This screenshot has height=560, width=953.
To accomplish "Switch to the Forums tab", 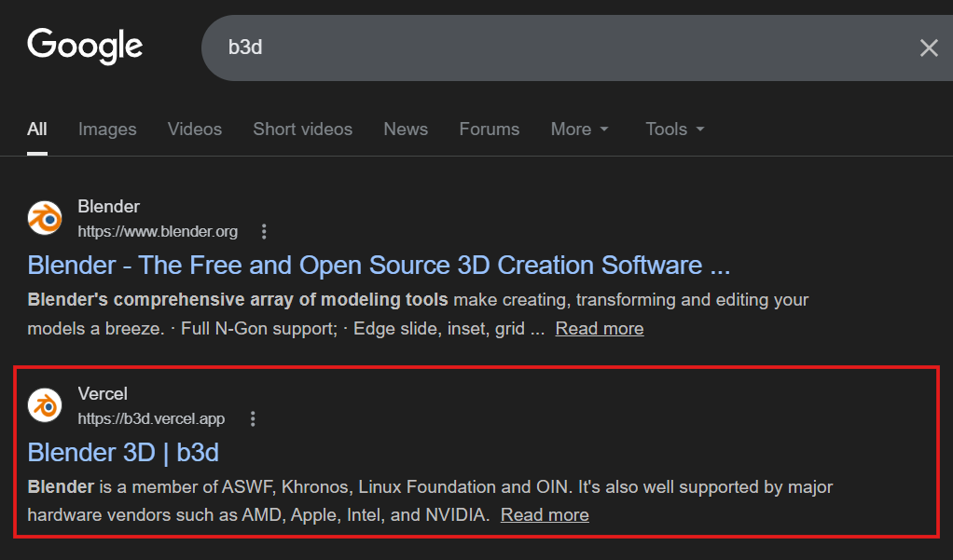I will click(x=490, y=130).
